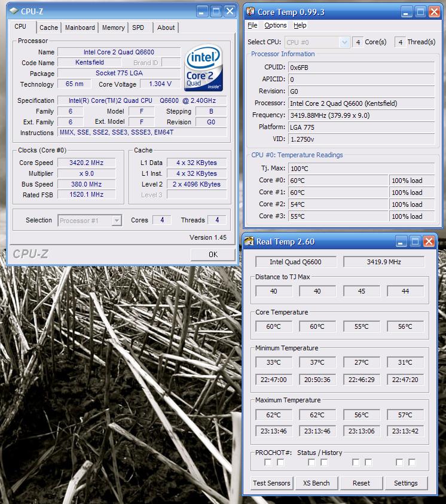The image size is (446, 504).
Task: Run the XS Bench button
Action: [316, 483]
